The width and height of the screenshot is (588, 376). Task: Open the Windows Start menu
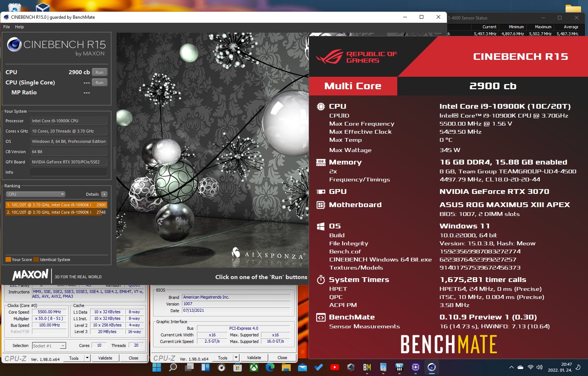tap(157, 367)
